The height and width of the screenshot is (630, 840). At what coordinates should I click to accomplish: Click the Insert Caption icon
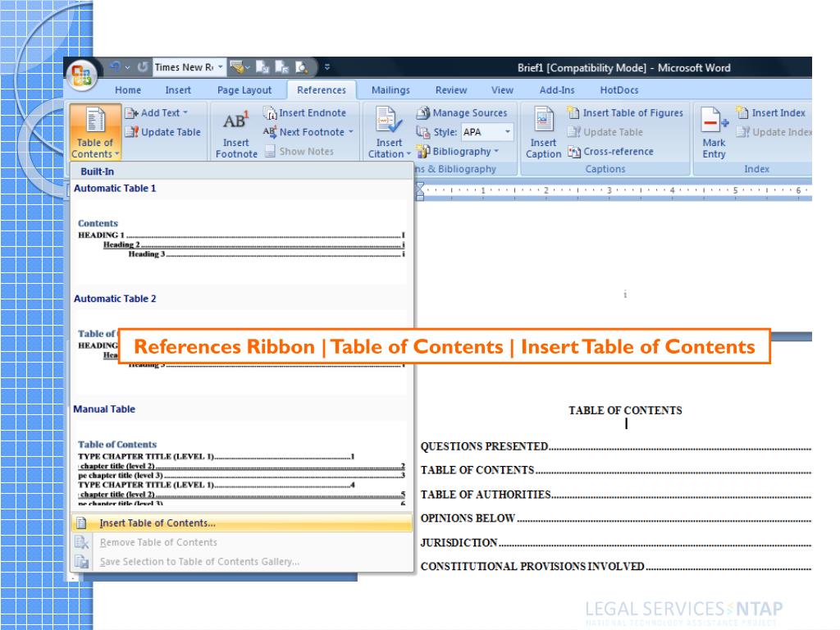pyautogui.click(x=543, y=120)
